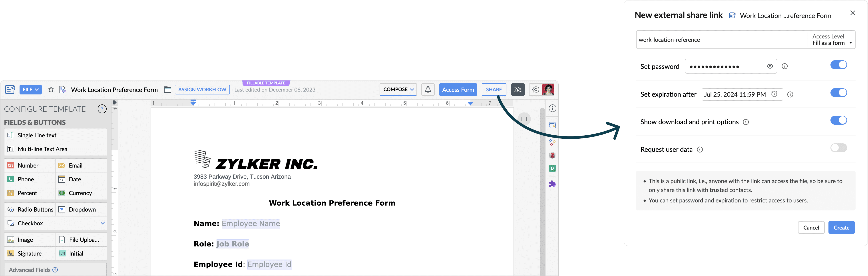Click the Access Form button
This screenshot has height=276, width=868.
pos(458,90)
